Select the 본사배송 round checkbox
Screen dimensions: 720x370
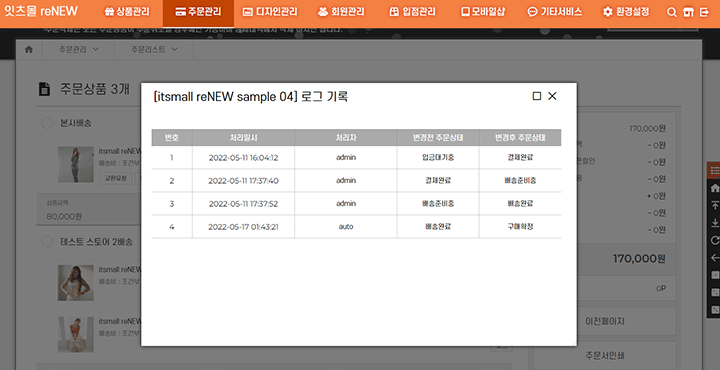click(x=47, y=123)
